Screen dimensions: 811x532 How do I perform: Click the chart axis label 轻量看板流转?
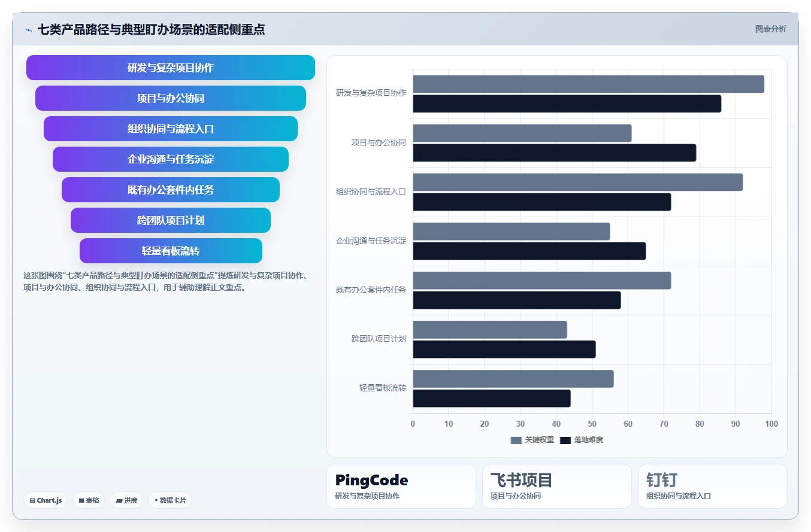point(383,388)
